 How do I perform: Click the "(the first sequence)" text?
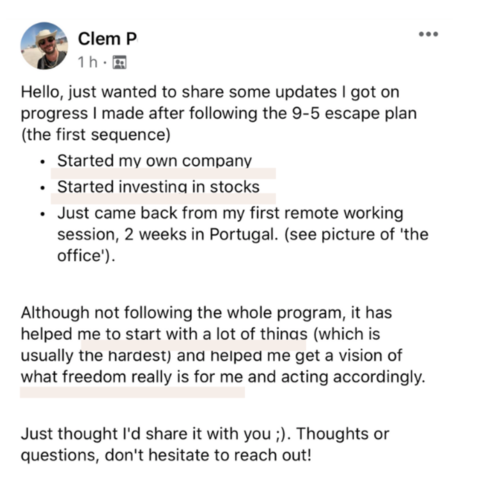96,135
